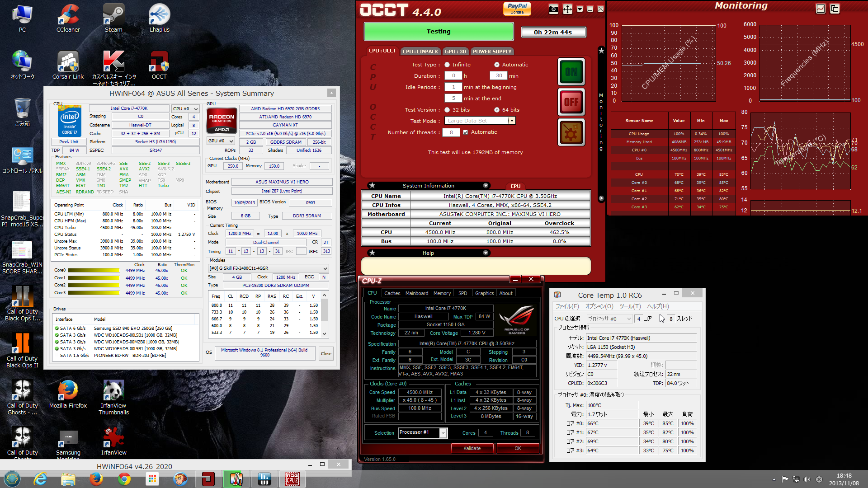Switch to CPU : LINPACK tab
The height and width of the screenshot is (488, 868).
[x=420, y=52]
